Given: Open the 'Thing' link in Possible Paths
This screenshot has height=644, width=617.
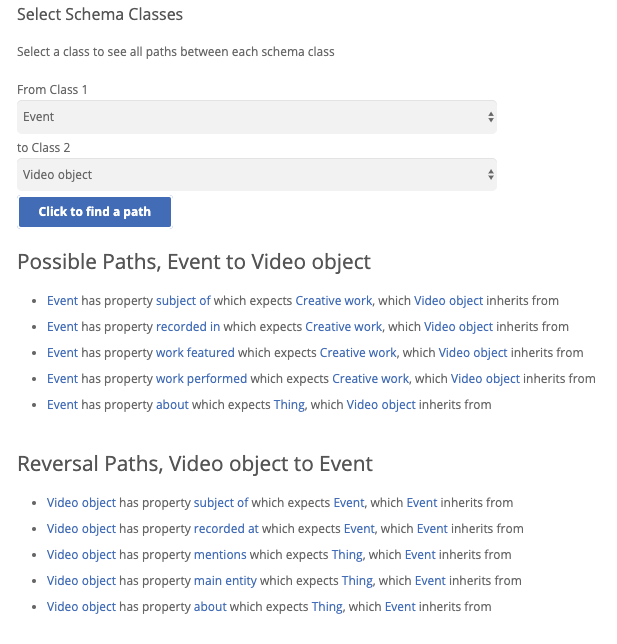Looking at the screenshot, I should 289,405.
